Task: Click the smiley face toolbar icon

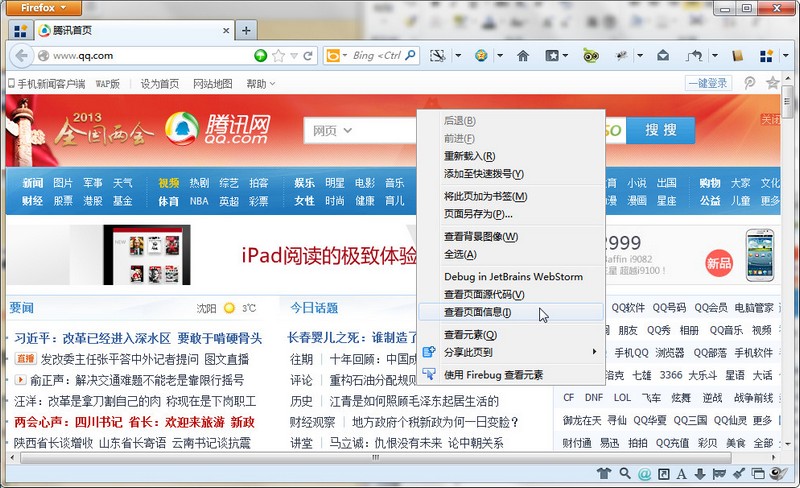Action: (481, 55)
